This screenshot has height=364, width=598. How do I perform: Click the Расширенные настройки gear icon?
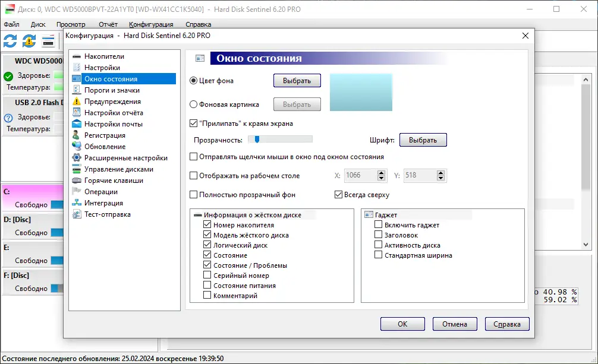coord(77,158)
